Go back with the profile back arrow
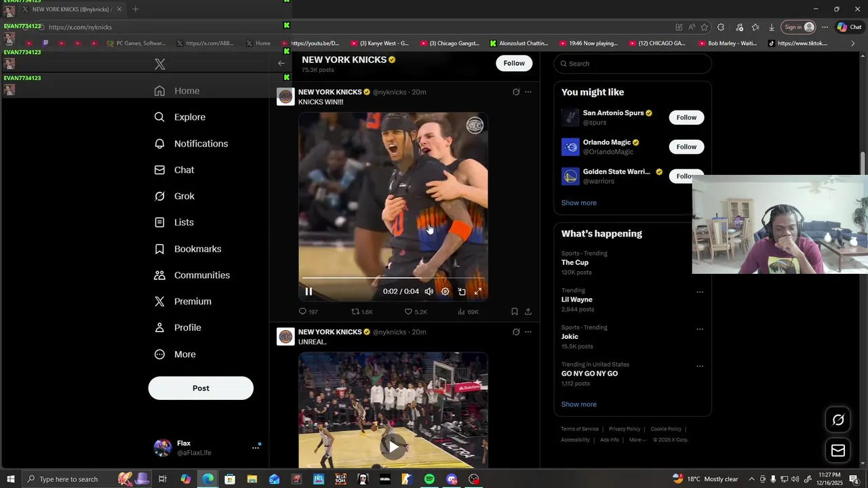Screen dimensions: 868x488 pos(281,63)
